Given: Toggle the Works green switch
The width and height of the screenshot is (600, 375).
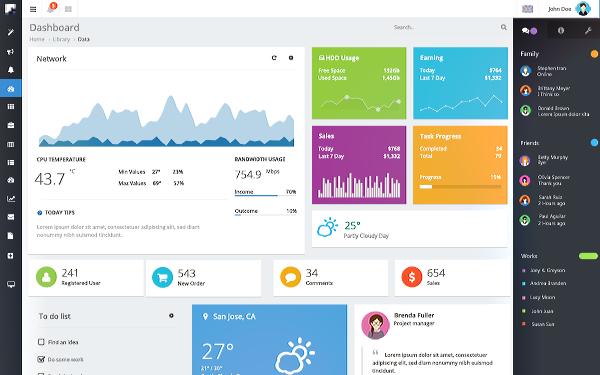Looking at the screenshot, I should (588, 256).
